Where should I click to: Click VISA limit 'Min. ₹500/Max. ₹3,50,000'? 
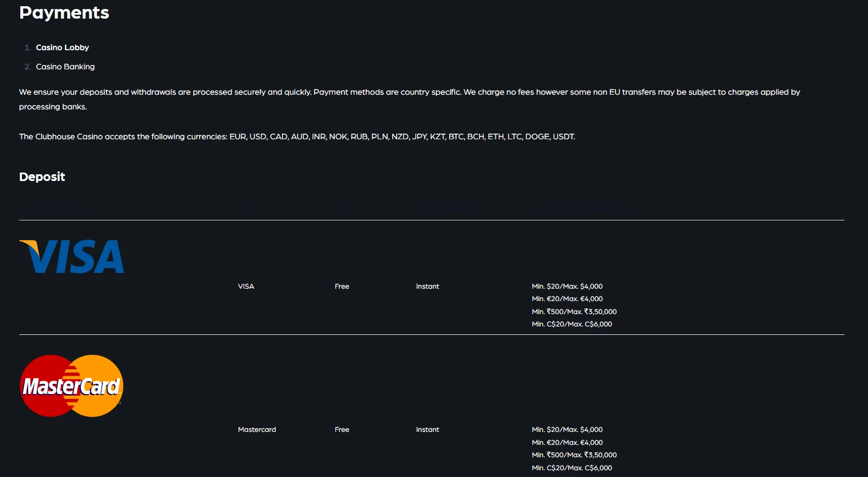coord(574,312)
